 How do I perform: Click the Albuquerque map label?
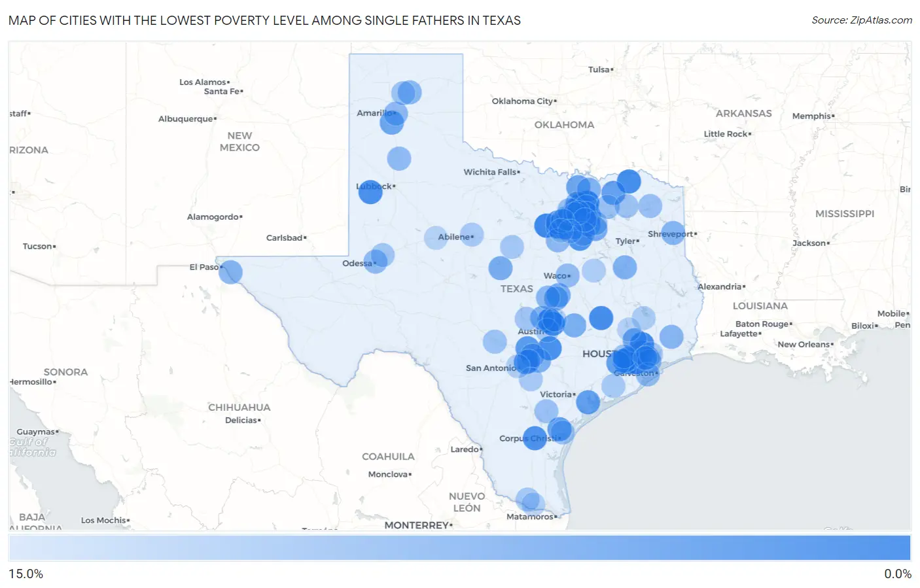186,119
